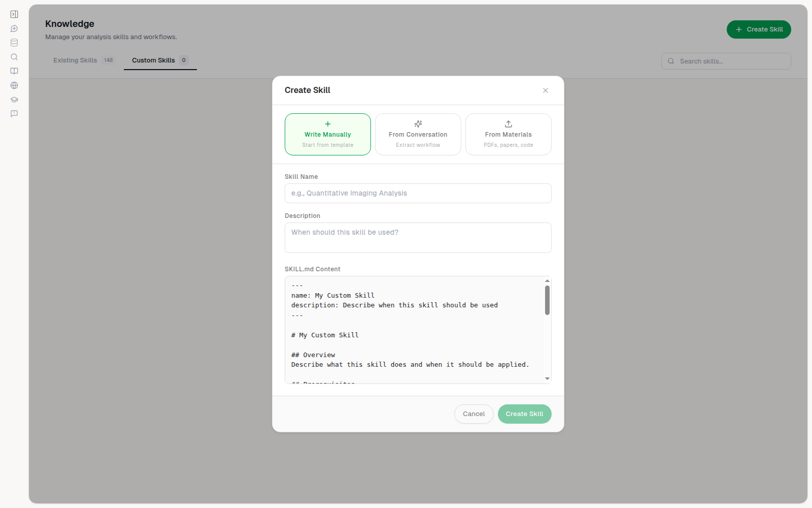This screenshot has height=508, width=812.
Task: Open the knowledge book icon in sidebar
Action: coord(14,71)
